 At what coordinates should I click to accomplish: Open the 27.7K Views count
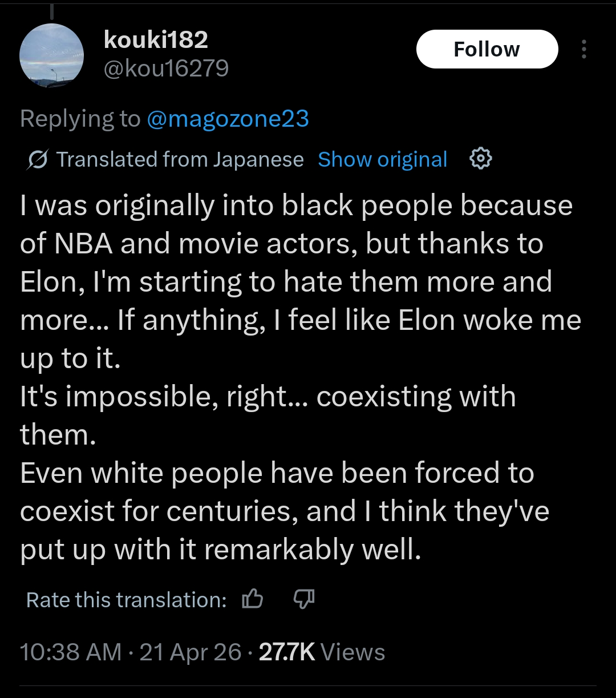pos(322,652)
